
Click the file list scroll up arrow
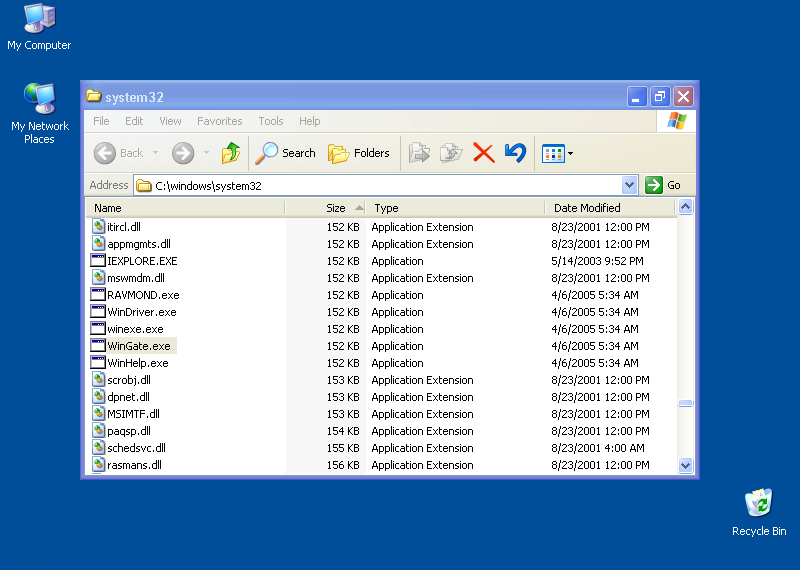pos(685,207)
